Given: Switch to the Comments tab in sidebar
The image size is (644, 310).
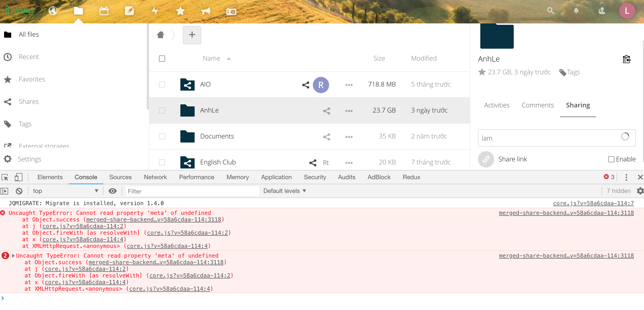Looking at the screenshot, I should pyautogui.click(x=538, y=105).
